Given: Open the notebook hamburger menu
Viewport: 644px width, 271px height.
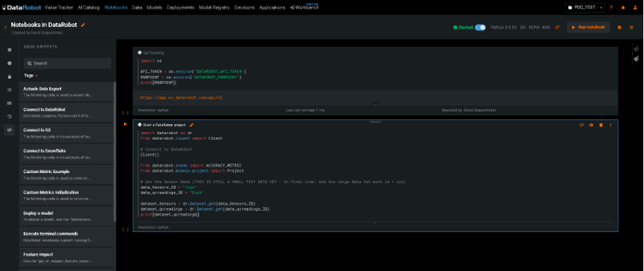Looking at the screenshot, I should [x=632, y=28].
